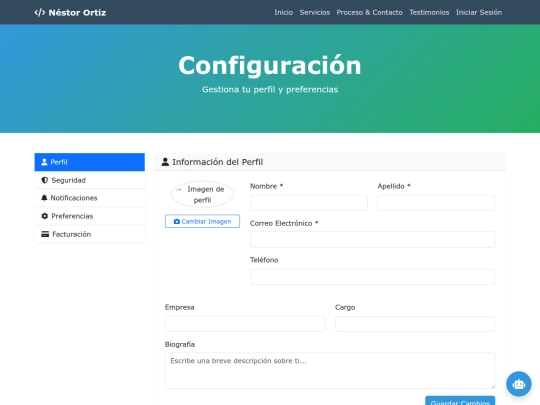Click the Correo Electrónico field
The height and width of the screenshot is (405, 540).
click(x=373, y=239)
